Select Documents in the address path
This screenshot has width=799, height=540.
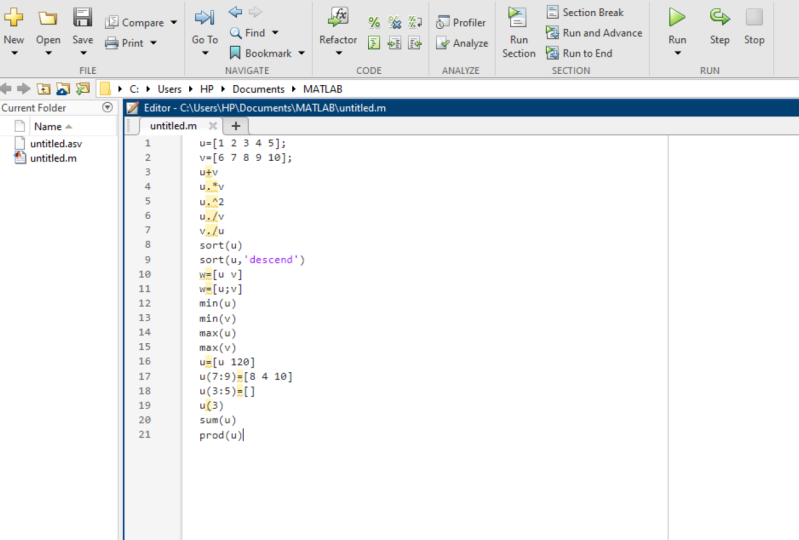pyautogui.click(x=258, y=89)
